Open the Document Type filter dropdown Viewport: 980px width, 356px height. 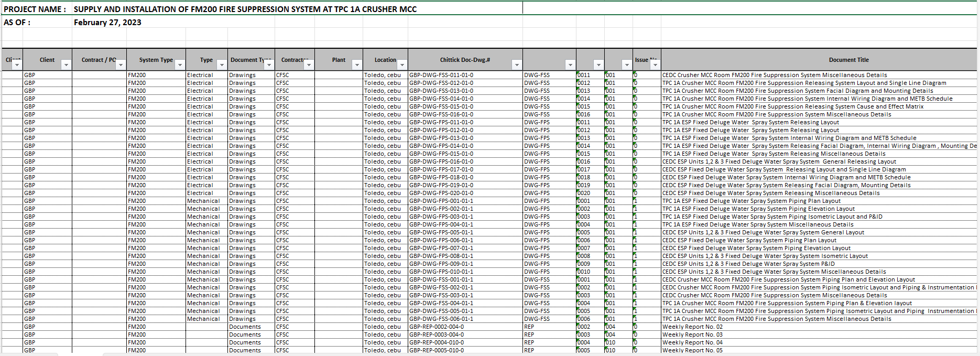[x=269, y=64]
